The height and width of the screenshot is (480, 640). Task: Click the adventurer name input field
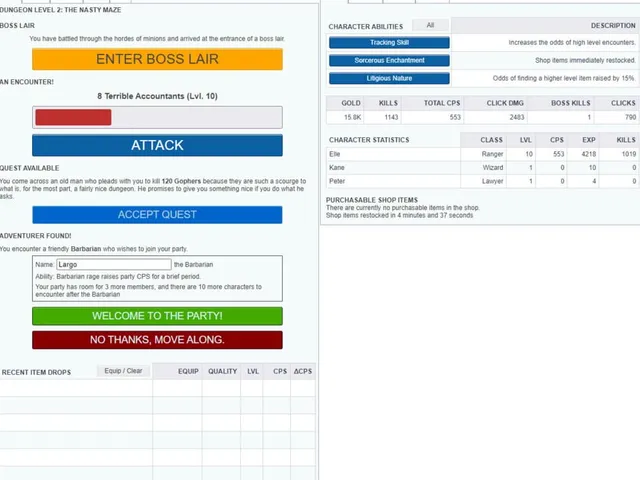(114, 264)
